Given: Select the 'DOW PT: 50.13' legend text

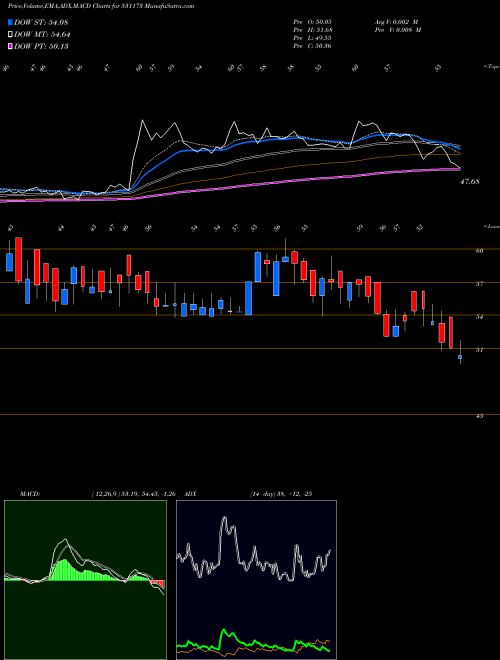Looking at the screenshot, I should click(x=41, y=46).
